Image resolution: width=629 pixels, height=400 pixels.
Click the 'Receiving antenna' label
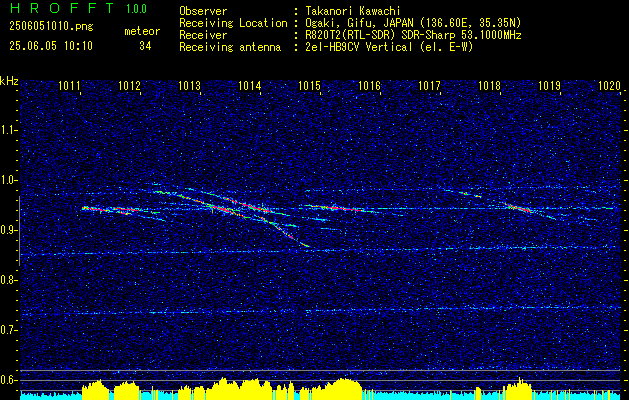pos(230,47)
